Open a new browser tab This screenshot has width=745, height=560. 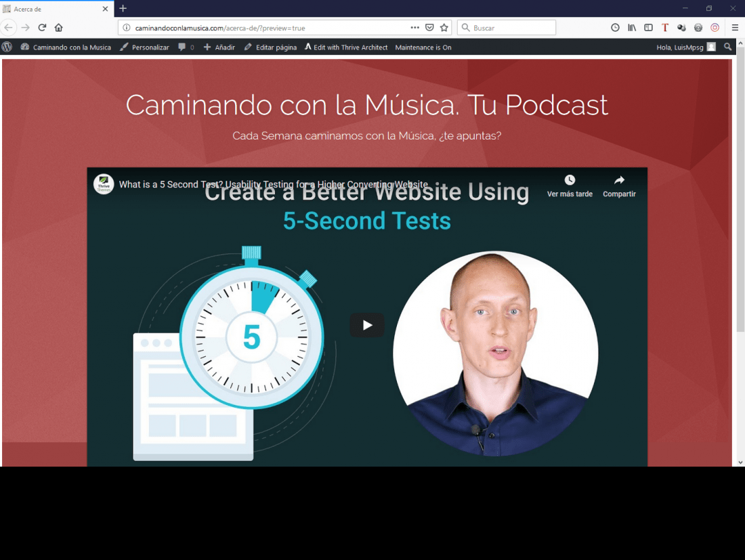coord(123,9)
